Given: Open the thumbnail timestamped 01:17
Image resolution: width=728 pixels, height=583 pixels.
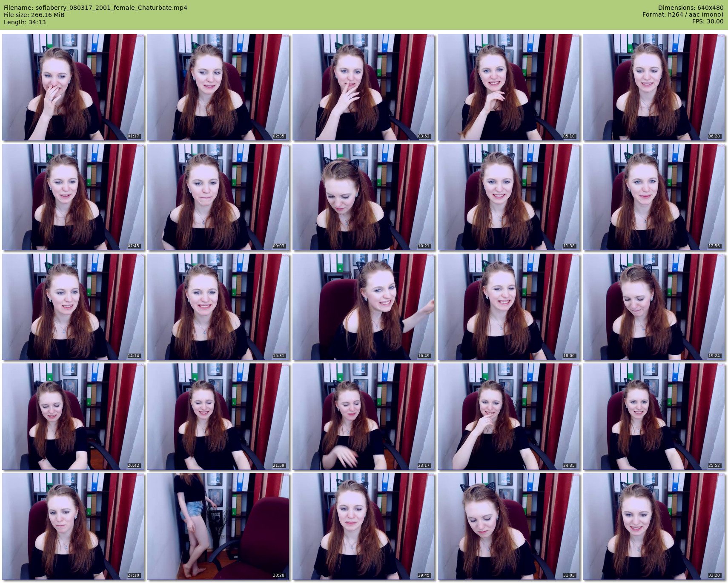Looking at the screenshot, I should pos(73,87).
